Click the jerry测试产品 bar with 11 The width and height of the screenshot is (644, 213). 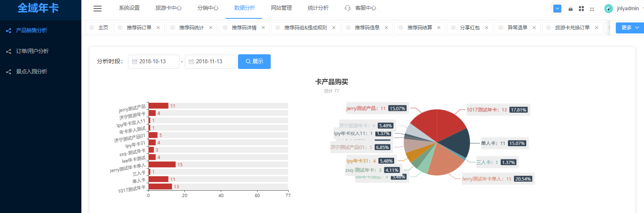[158, 106]
